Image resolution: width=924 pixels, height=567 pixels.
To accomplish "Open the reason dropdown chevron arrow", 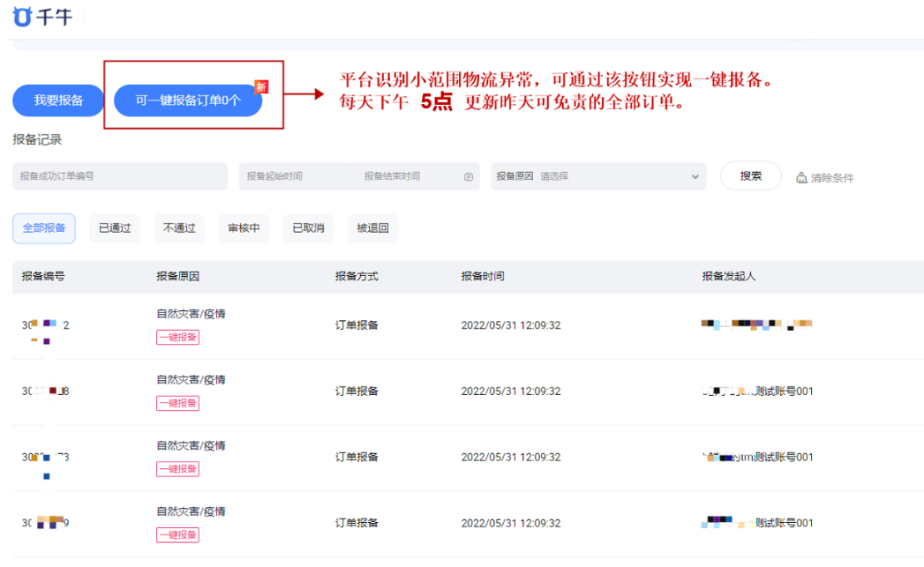I will tap(695, 176).
